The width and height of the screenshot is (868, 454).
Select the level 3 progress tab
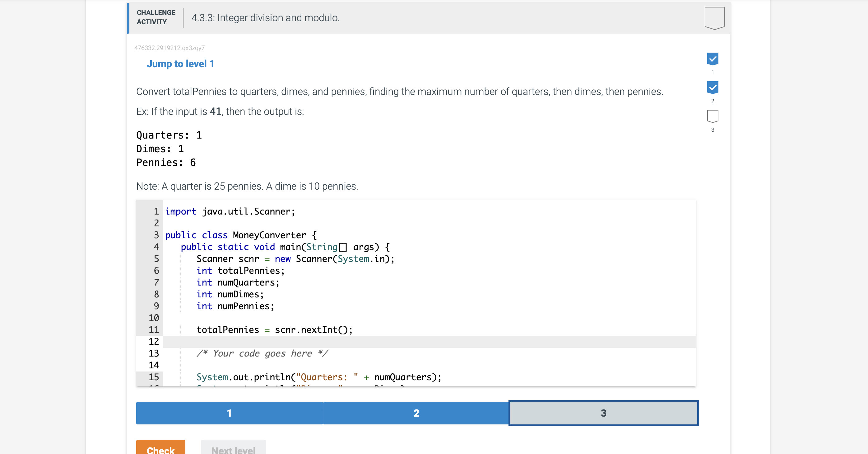pos(603,413)
